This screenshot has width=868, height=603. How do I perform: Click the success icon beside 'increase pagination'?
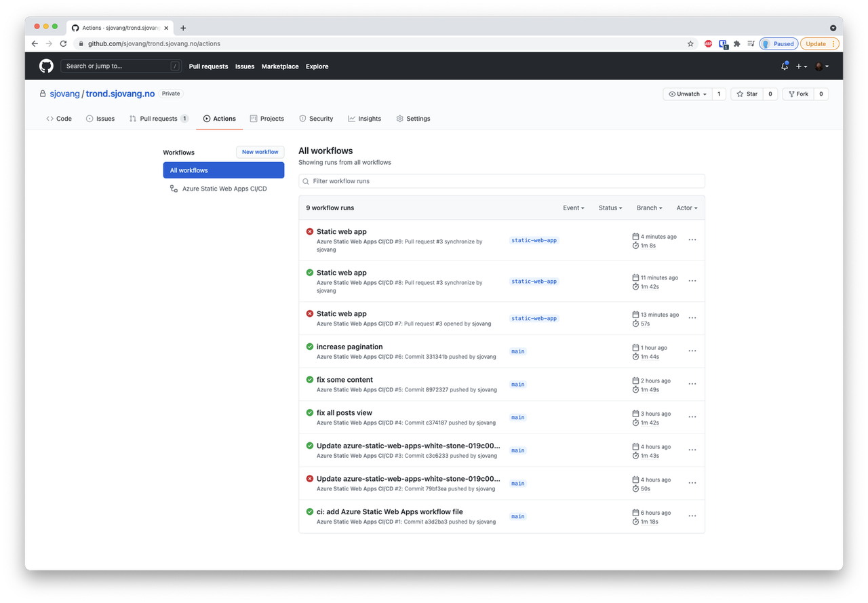[310, 347]
